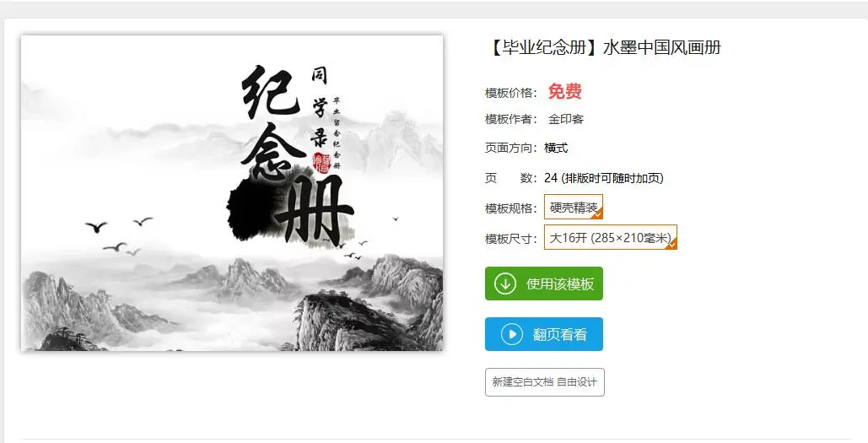868x443 pixels.
Task: Preview pages with 翻页看看 button
Action: (543, 334)
